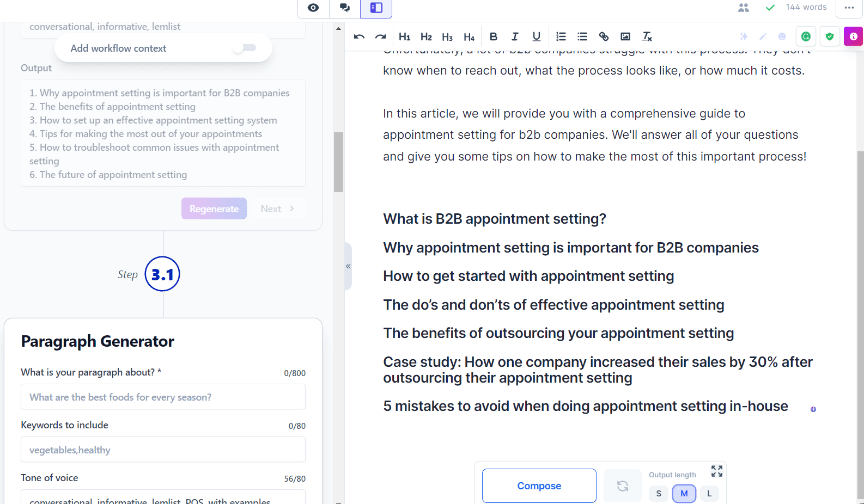Apply Heading 4 formatting

pos(469,36)
